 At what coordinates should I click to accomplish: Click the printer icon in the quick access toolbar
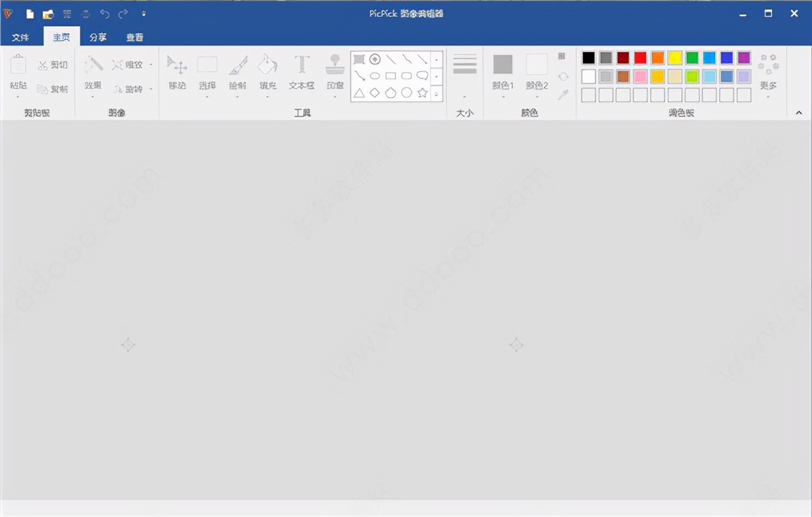point(86,14)
